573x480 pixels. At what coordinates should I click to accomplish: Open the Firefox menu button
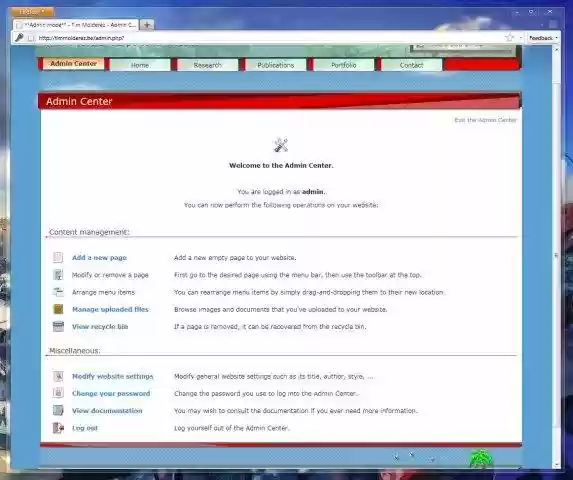pyautogui.click(x=32, y=12)
